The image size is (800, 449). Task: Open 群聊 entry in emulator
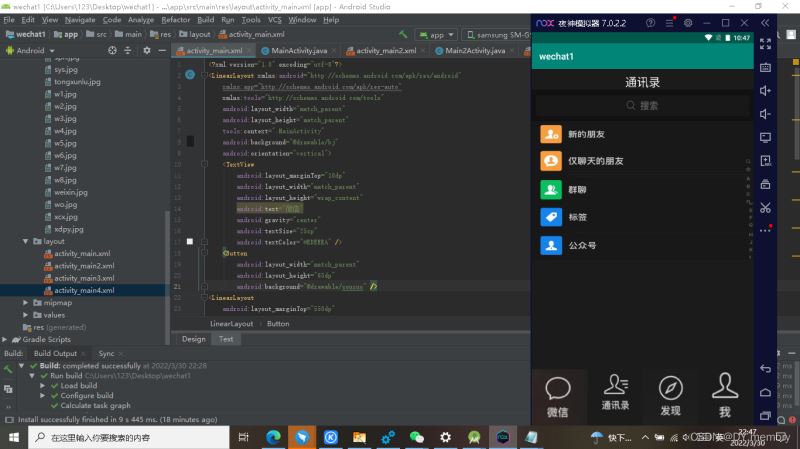(x=642, y=190)
